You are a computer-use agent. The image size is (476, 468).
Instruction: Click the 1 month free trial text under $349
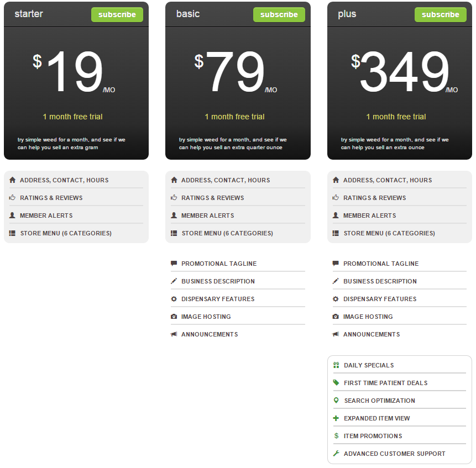click(x=396, y=117)
